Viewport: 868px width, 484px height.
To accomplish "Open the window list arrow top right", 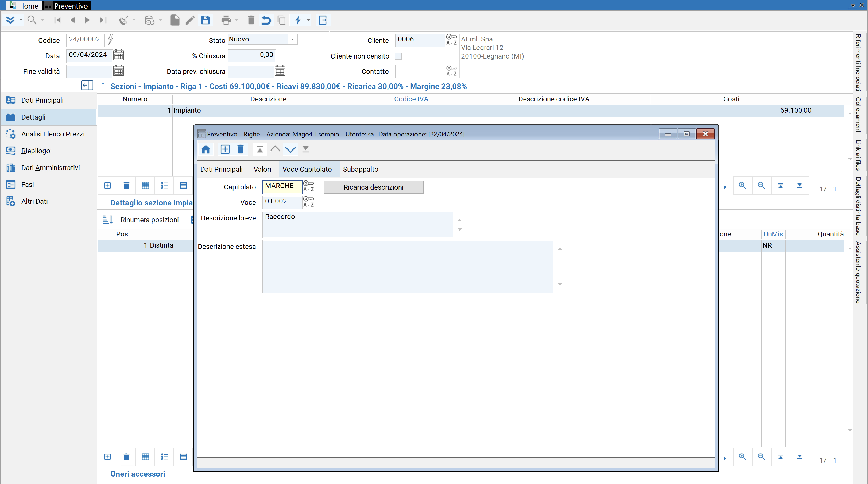I will click(x=853, y=5).
